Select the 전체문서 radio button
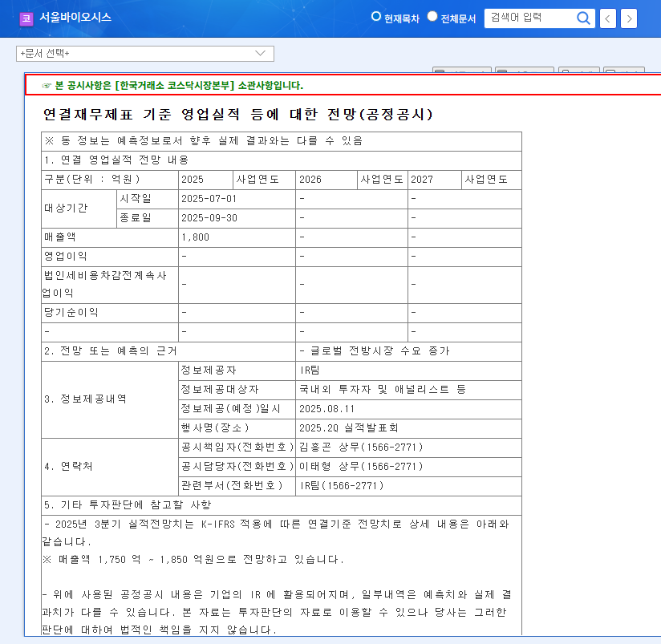 pyautogui.click(x=432, y=15)
